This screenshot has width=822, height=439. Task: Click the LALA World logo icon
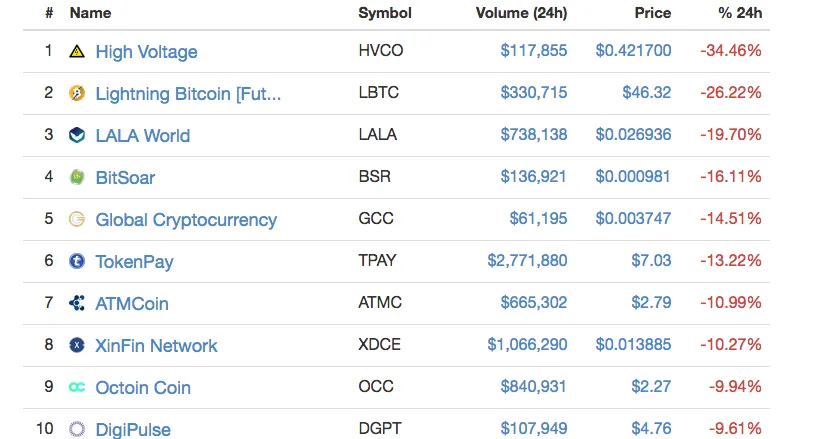pos(77,135)
